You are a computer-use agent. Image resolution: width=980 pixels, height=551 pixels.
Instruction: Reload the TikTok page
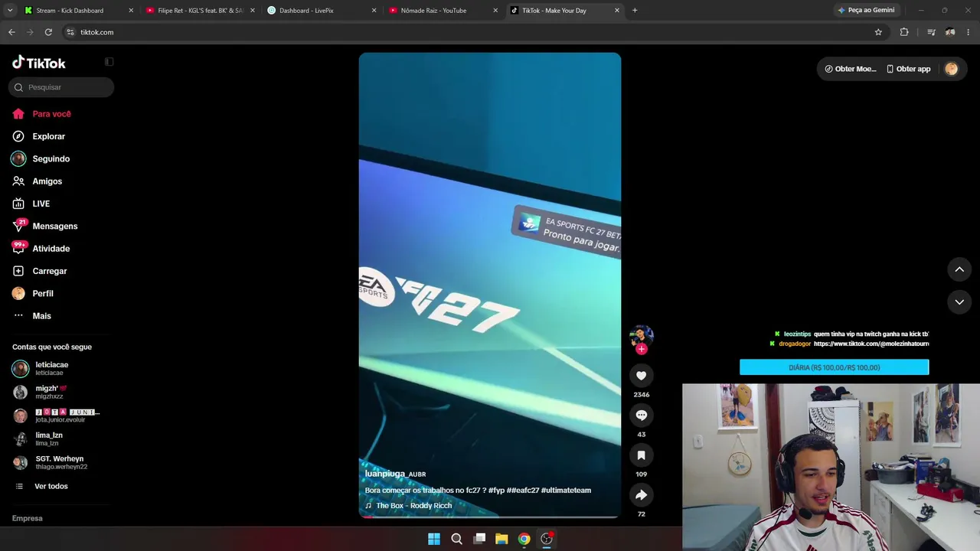coord(48,32)
